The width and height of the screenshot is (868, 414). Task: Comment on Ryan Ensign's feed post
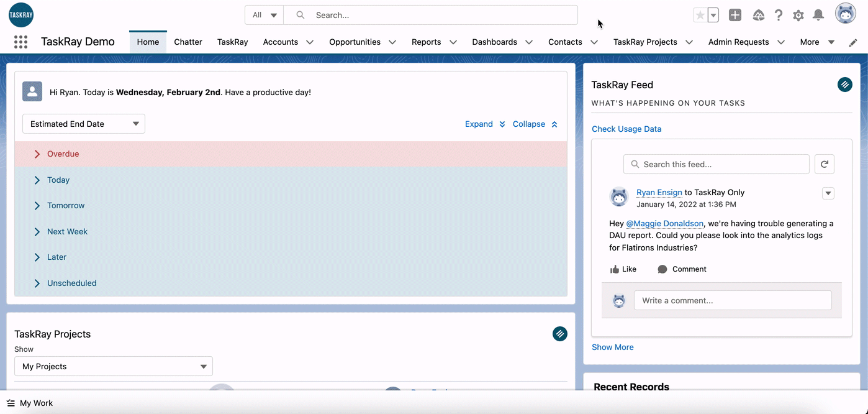(x=682, y=269)
